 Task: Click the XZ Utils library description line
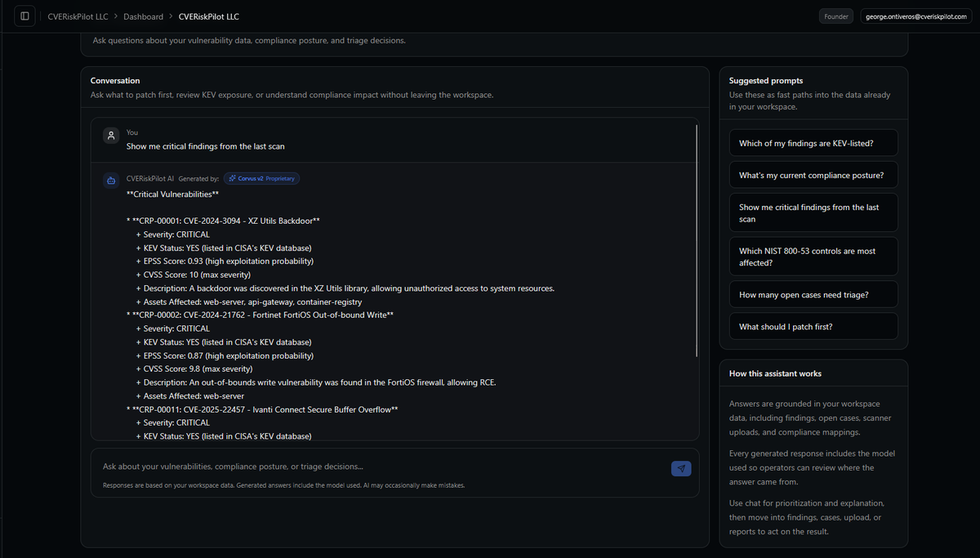pyautogui.click(x=345, y=288)
